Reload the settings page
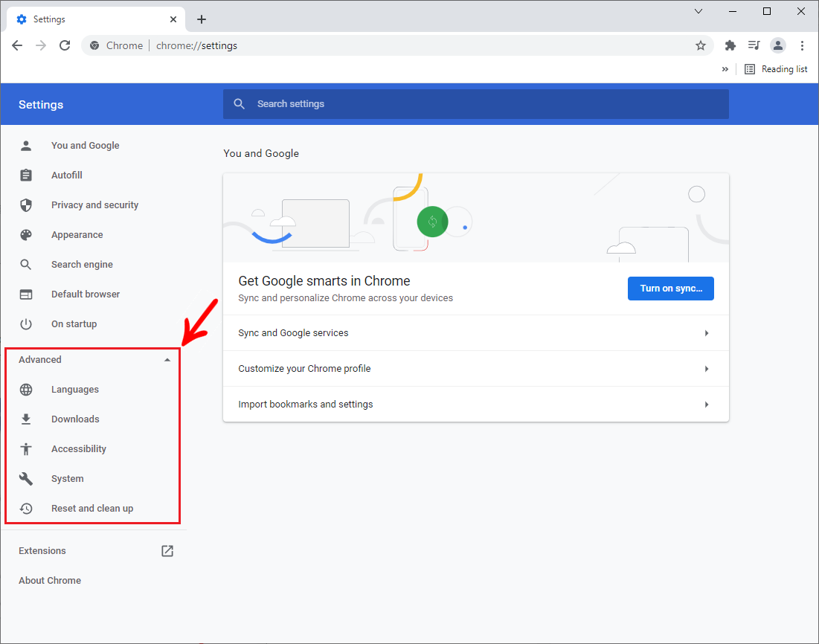Viewport: 819px width, 644px height. click(65, 45)
